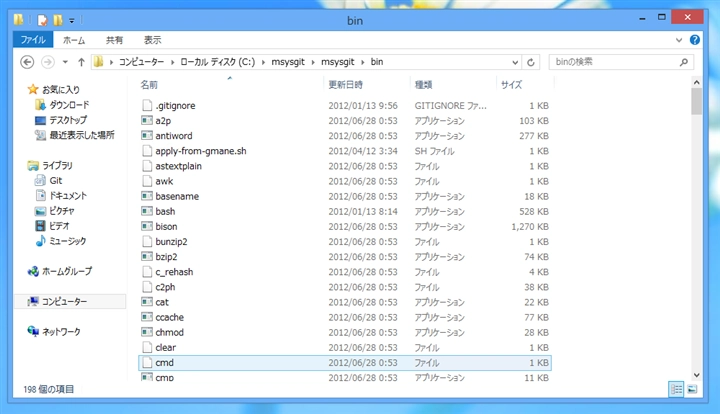Open the ピクチャ library

pyautogui.click(x=62, y=211)
